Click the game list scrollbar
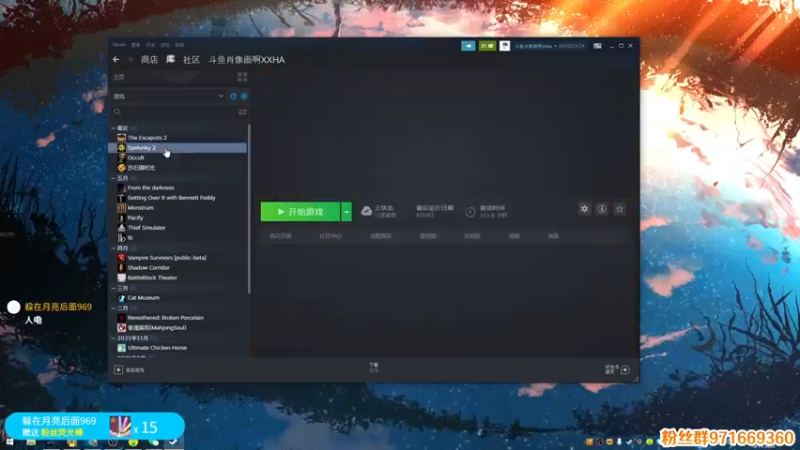The image size is (800, 450). [x=249, y=209]
